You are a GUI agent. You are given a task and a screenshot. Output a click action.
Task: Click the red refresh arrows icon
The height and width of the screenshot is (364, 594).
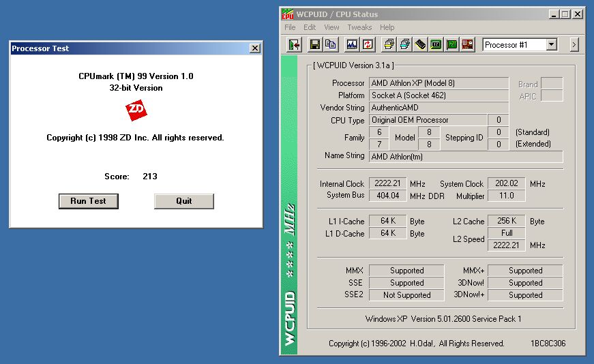point(368,45)
